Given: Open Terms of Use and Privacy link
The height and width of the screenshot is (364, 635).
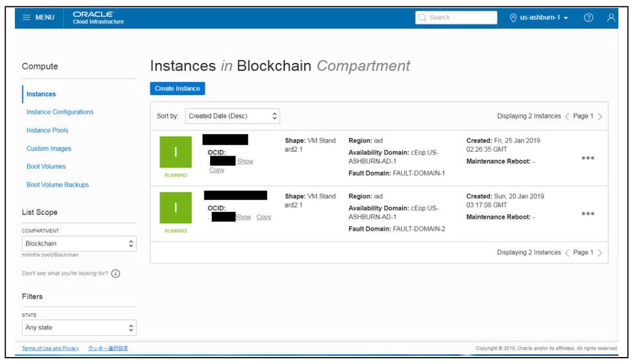Looking at the screenshot, I should click(x=50, y=348).
